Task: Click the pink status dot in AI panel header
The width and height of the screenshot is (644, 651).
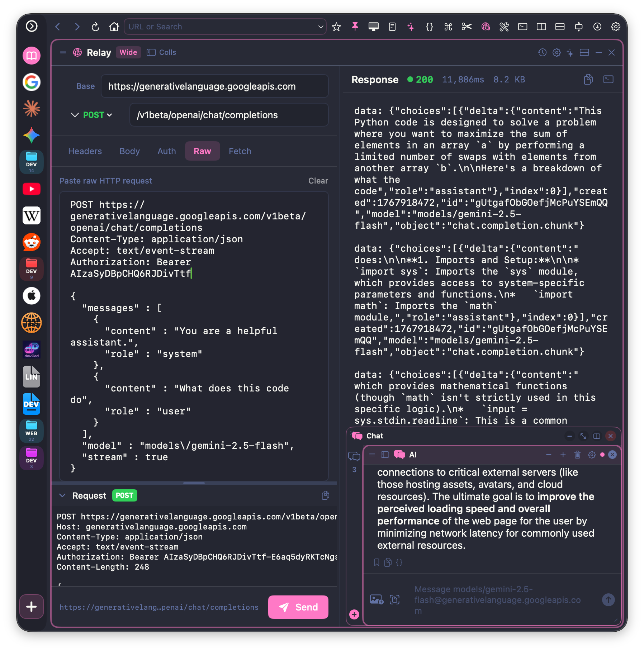Action: 602,455
